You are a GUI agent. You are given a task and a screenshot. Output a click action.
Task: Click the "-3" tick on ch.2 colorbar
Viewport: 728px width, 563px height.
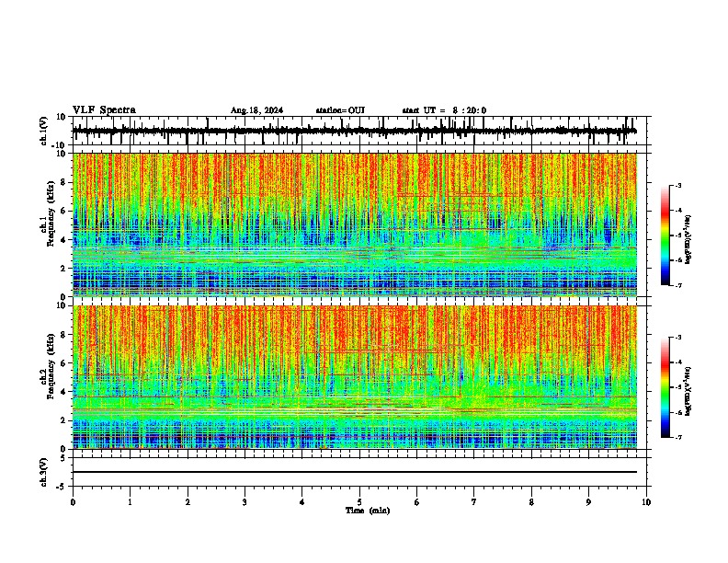(678, 338)
